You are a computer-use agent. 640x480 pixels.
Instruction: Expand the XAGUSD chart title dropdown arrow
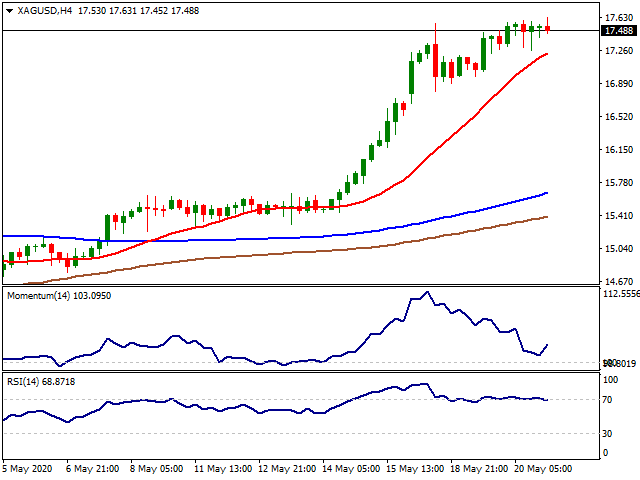[x=9, y=11]
